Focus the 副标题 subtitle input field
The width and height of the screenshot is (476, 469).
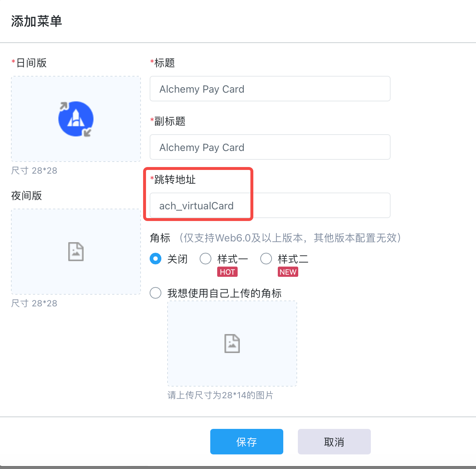[270, 147]
